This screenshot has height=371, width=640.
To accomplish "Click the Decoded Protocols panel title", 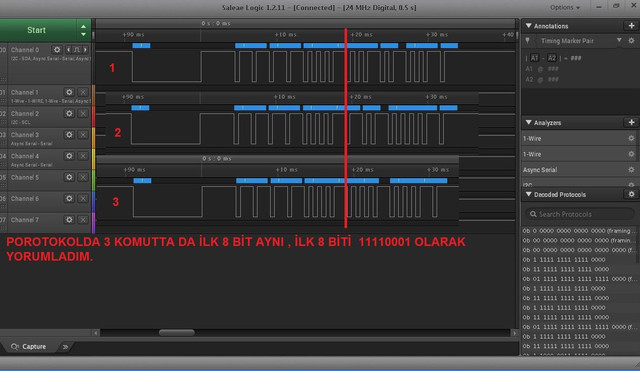I will pyautogui.click(x=560, y=195).
